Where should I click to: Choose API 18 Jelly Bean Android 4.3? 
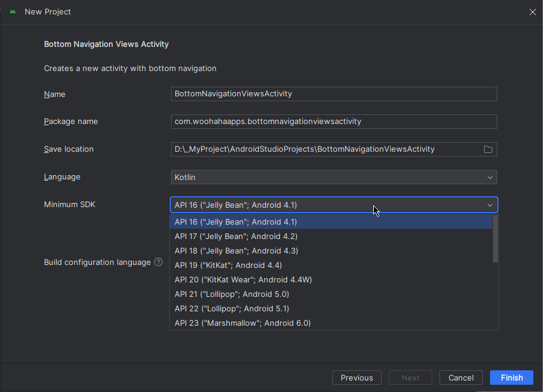[331, 250]
